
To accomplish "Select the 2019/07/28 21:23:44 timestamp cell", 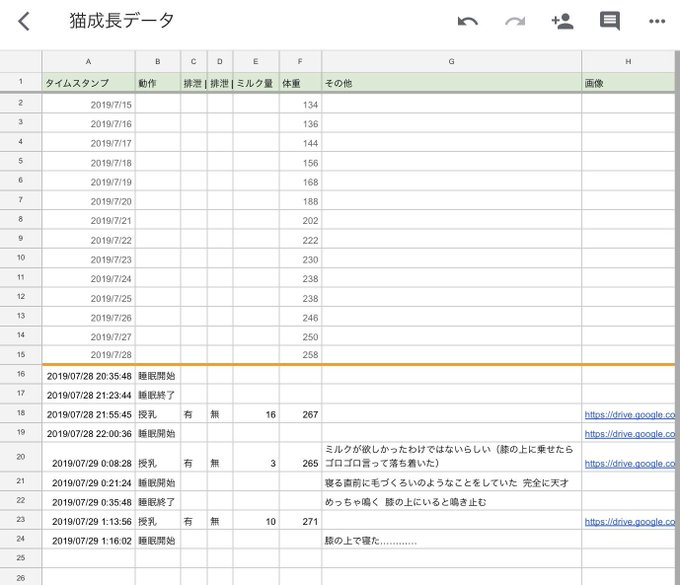I will pos(88,395).
